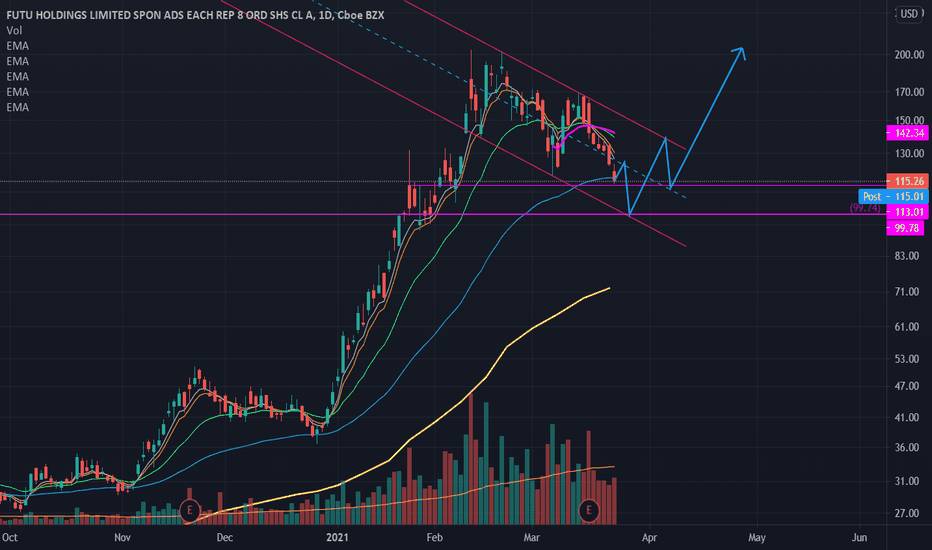
Task: Click the Post 115.01 price label
Action: click(893, 196)
